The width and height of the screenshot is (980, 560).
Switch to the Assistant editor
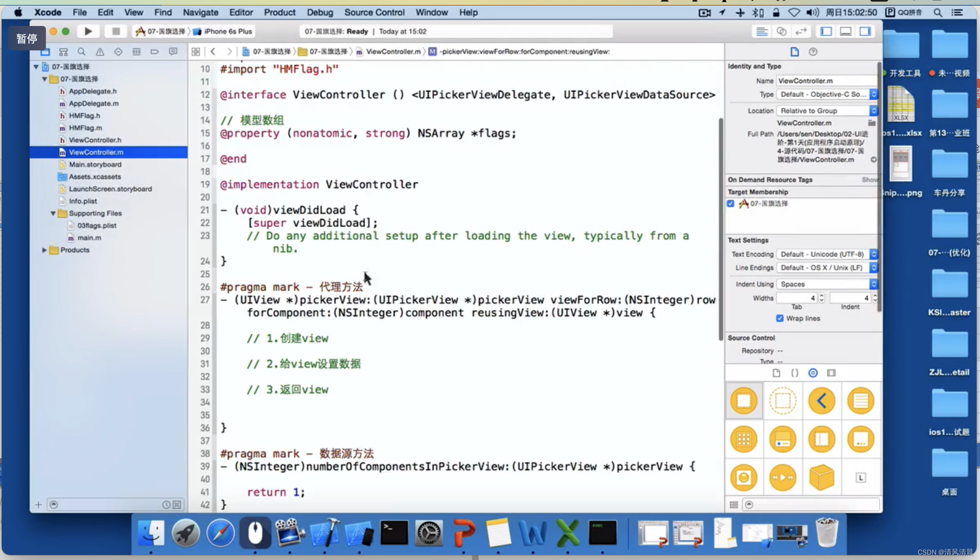point(781,31)
